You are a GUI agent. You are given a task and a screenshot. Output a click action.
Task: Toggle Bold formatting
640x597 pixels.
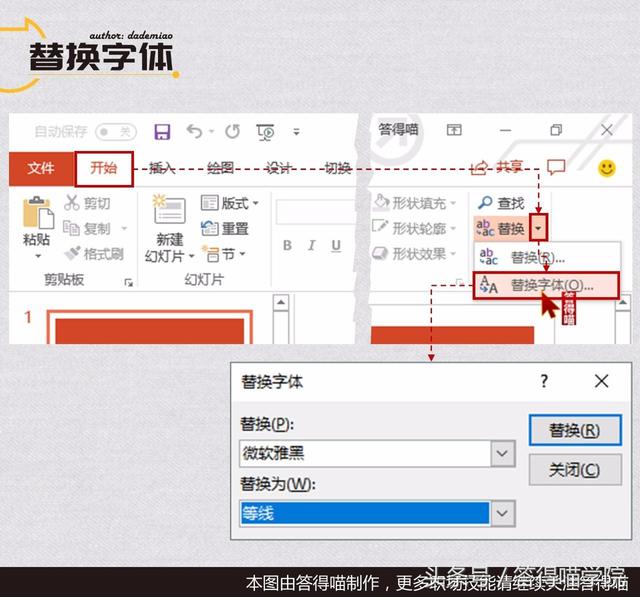(x=287, y=246)
